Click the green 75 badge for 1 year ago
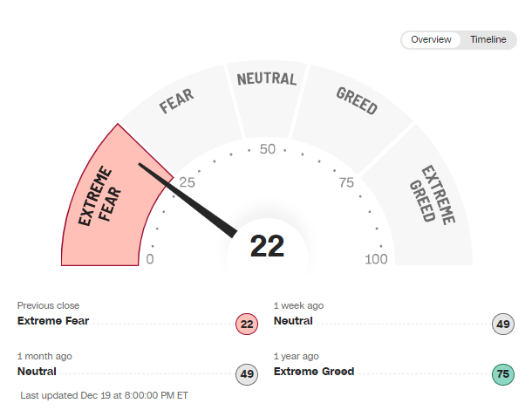The width and height of the screenshot is (532, 417). pyautogui.click(x=503, y=374)
